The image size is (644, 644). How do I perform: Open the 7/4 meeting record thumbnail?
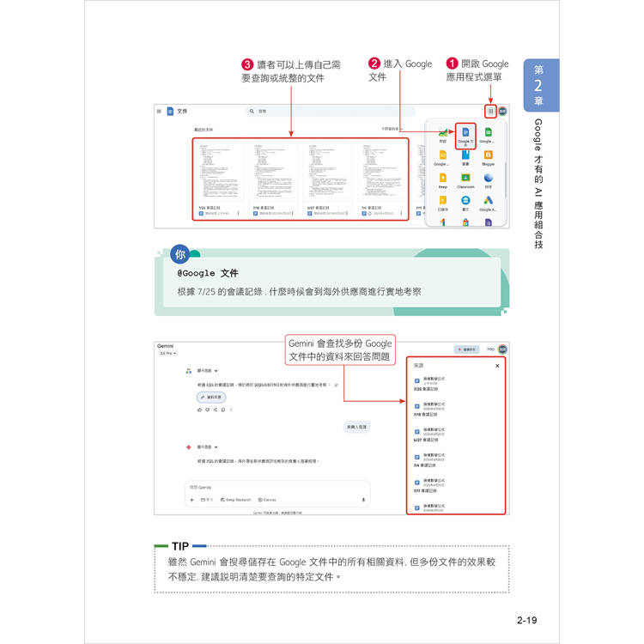click(x=381, y=172)
